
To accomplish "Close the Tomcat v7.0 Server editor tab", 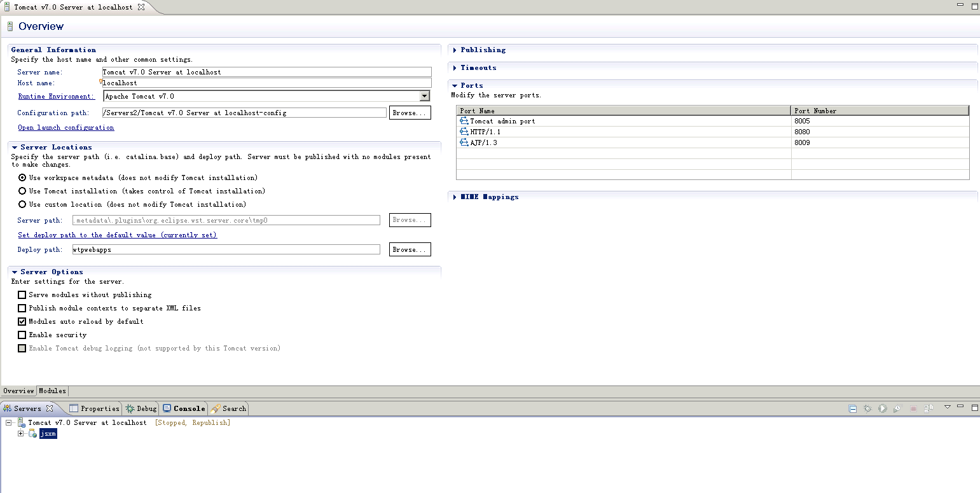I will pos(141,7).
